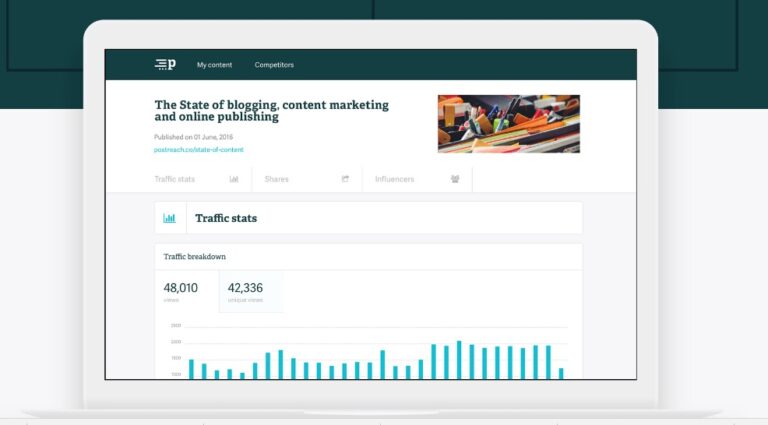Click the teal chart icon beside Traffic stats heading

pos(170,218)
